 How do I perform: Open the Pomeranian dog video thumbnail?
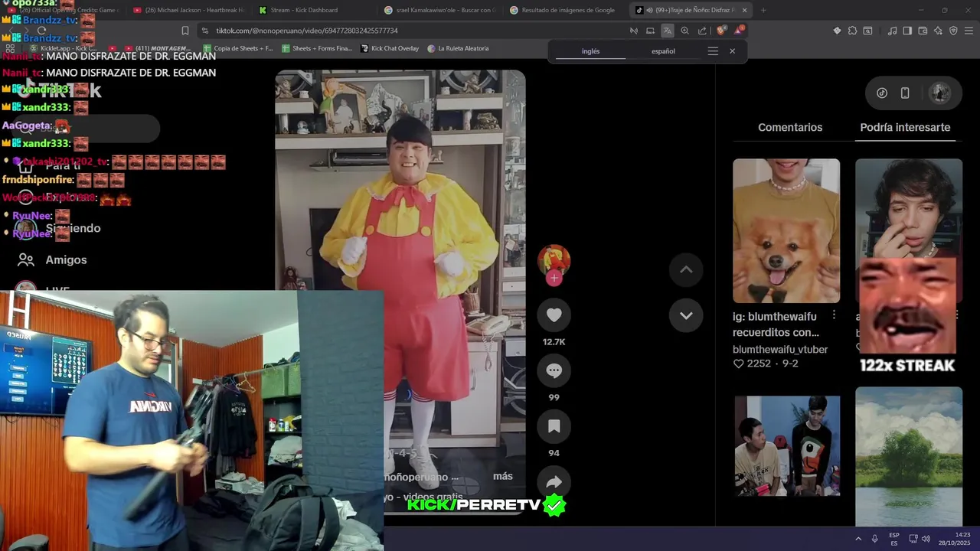(786, 230)
